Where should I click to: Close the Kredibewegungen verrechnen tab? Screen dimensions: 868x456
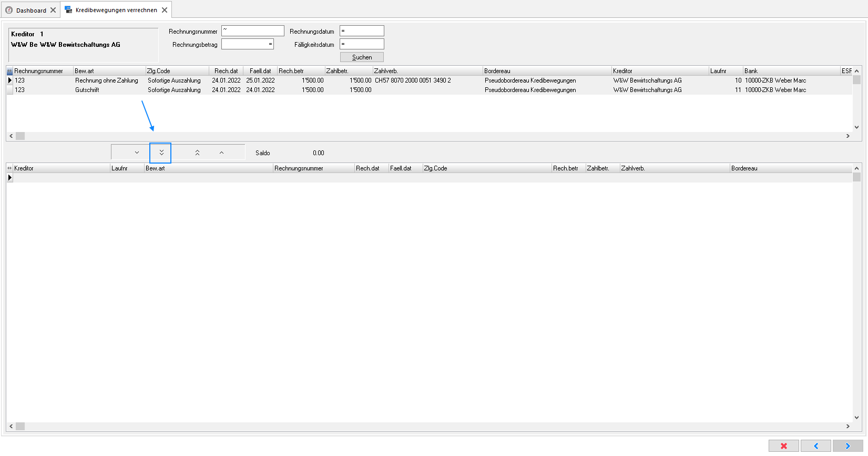coord(165,10)
